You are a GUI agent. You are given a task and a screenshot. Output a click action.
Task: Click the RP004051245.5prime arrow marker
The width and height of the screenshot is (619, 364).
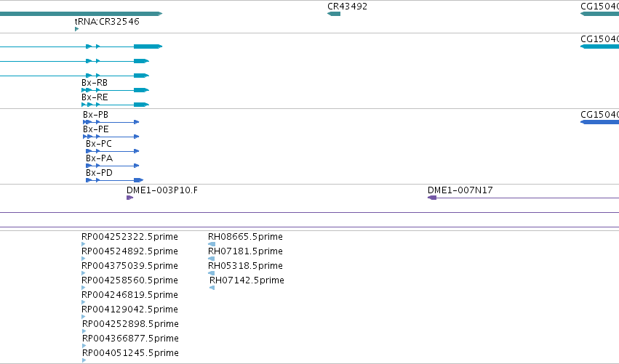click(84, 360)
